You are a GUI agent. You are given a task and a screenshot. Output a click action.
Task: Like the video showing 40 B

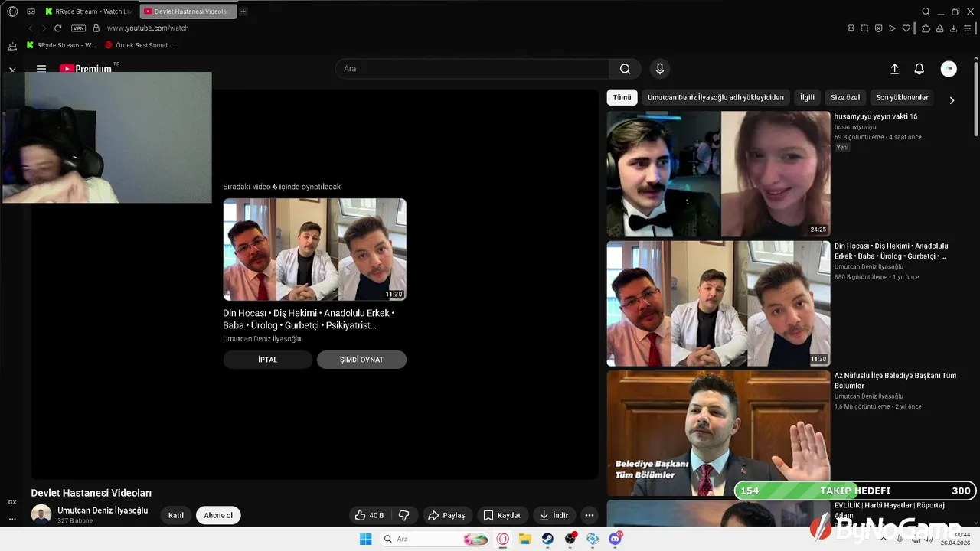pos(369,515)
